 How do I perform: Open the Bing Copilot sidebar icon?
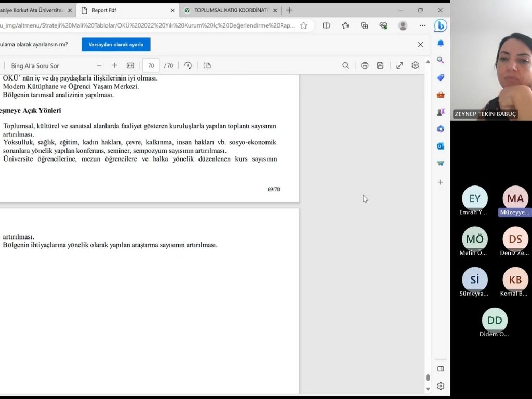pyautogui.click(x=441, y=25)
